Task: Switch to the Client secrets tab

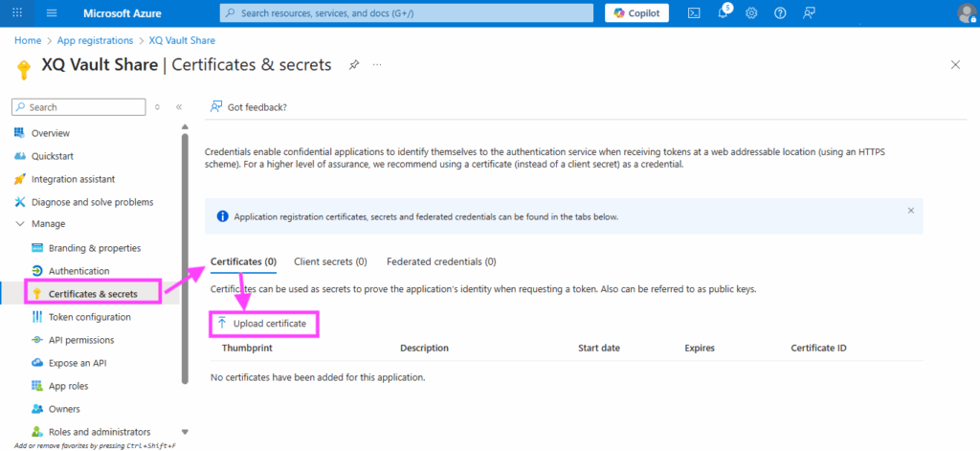Action: coord(330,261)
